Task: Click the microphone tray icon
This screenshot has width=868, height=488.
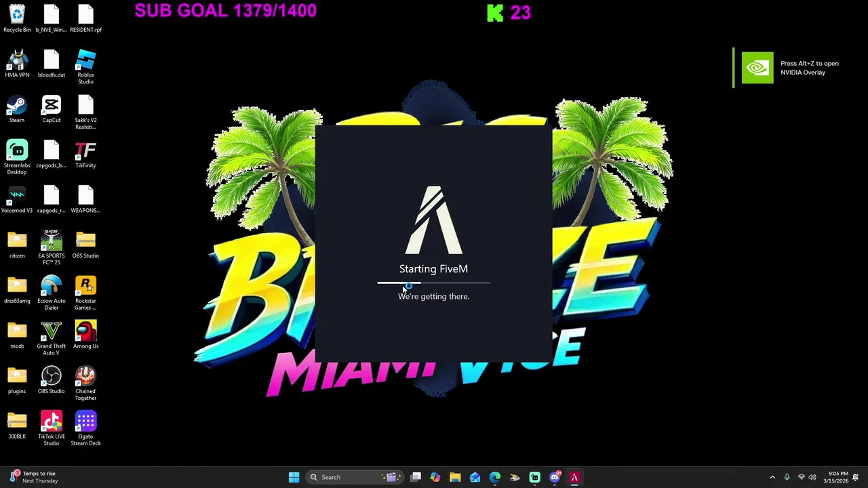Action: coord(787,477)
